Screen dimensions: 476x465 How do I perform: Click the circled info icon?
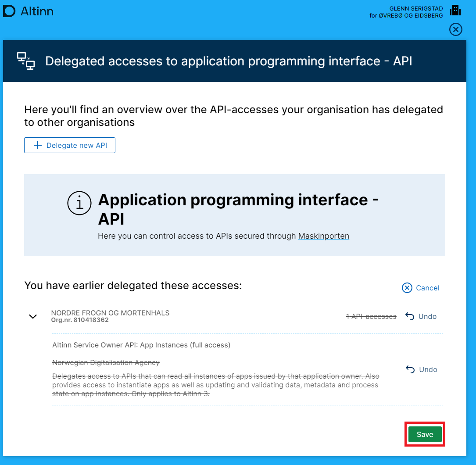(x=79, y=204)
